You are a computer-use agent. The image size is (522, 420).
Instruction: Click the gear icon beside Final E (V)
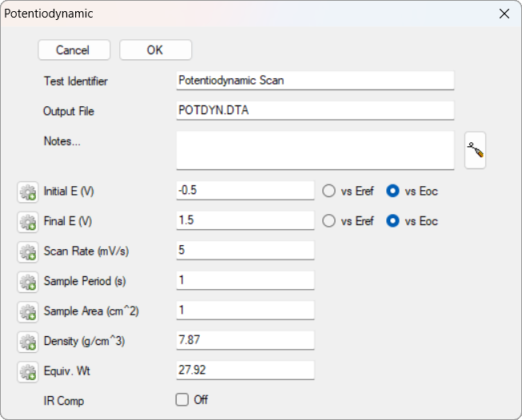(x=28, y=222)
